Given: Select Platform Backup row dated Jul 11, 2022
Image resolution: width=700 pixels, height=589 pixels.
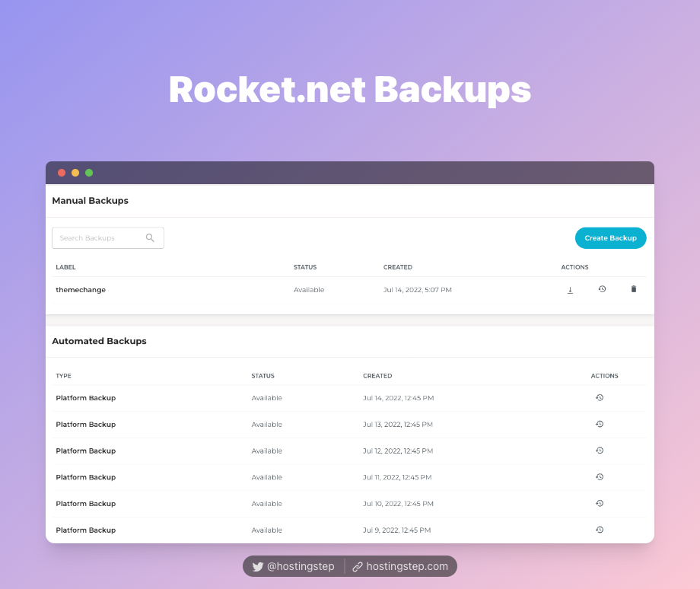Looking at the screenshot, I should [349, 477].
